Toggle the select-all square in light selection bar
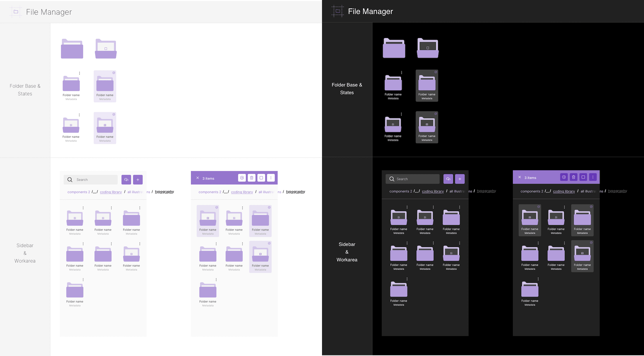This screenshot has width=644, height=356. pyautogui.click(x=261, y=178)
